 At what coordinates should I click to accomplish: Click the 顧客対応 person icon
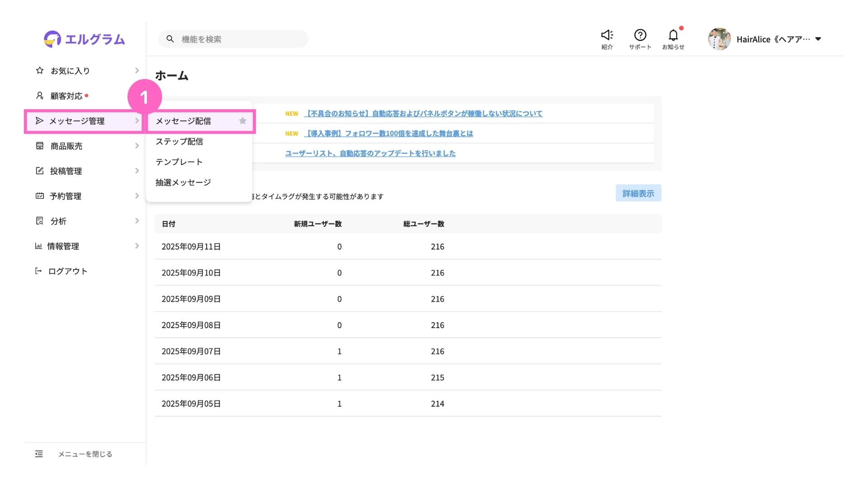pyautogui.click(x=40, y=96)
